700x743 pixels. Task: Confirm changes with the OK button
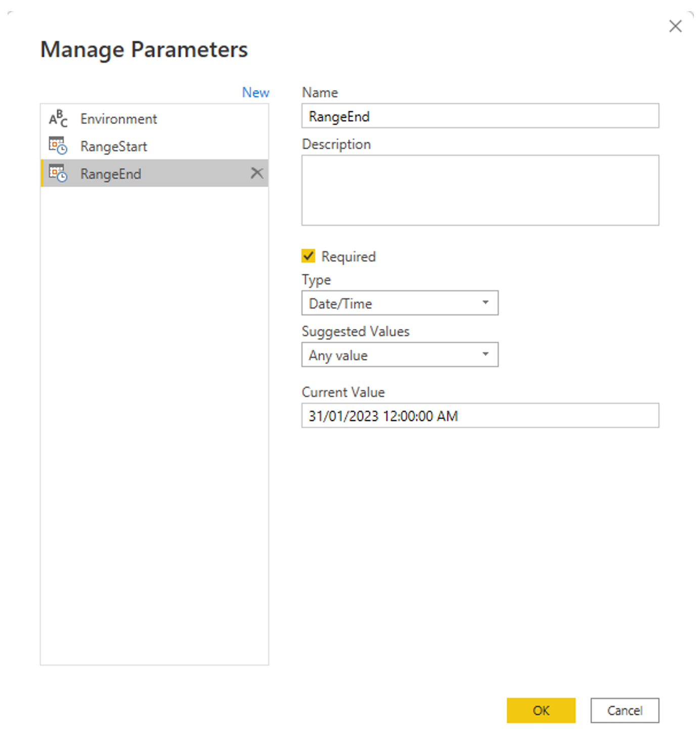click(541, 710)
